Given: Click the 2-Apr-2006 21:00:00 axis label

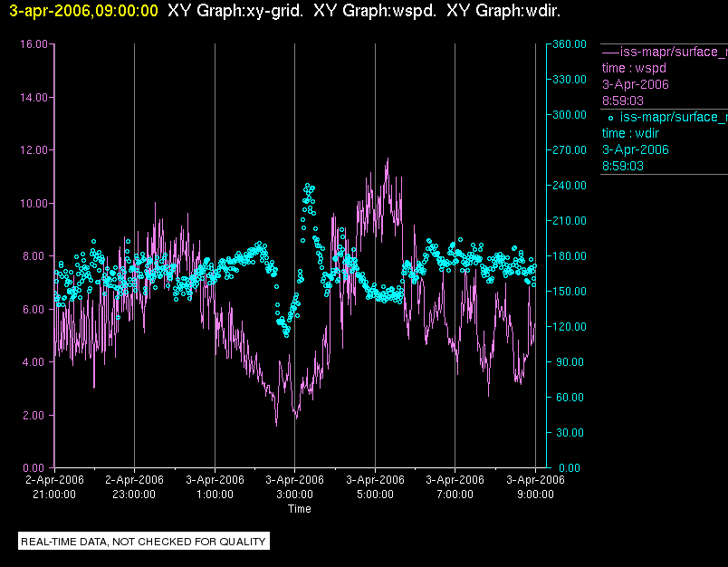Looking at the screenshot, I should pos(54,487).
